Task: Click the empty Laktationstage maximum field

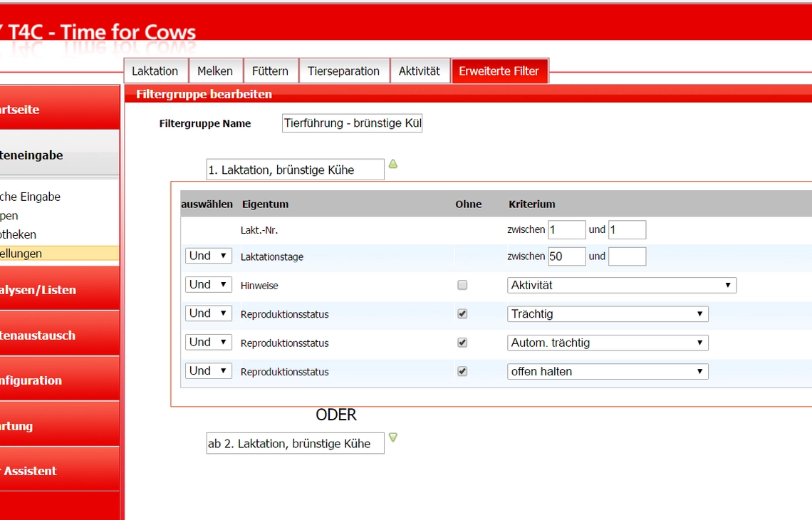Action: (x=627, y=256)
